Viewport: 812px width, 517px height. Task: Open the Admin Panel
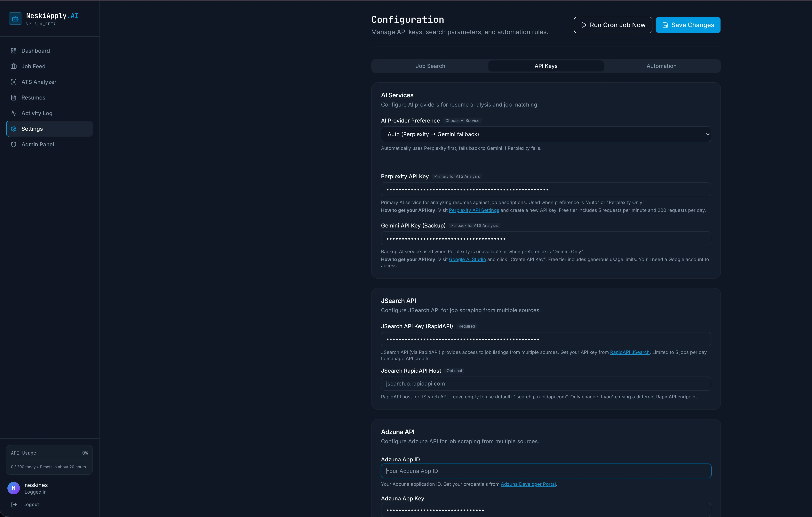49,144
